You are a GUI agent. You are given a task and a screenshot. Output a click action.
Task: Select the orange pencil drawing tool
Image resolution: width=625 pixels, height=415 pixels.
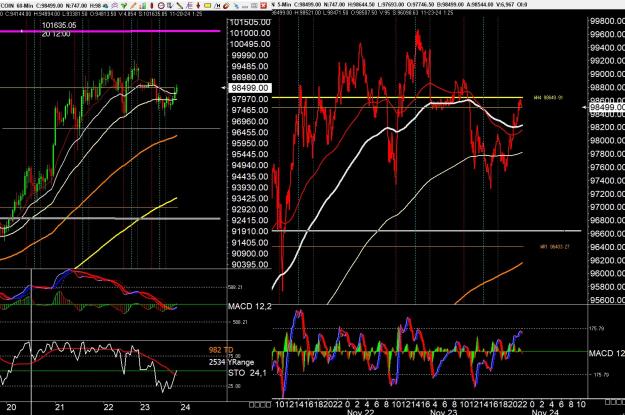tap(133, 6)
